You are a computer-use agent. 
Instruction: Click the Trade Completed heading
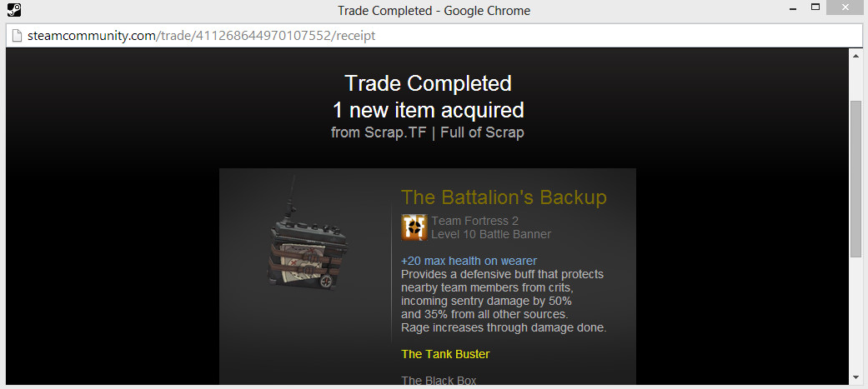428,83
